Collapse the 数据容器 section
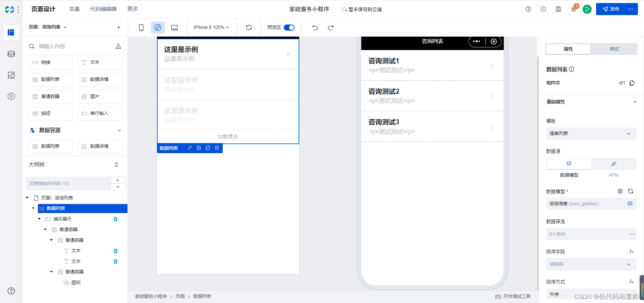The width and height of the screenshot is (644, 303). 119,130
